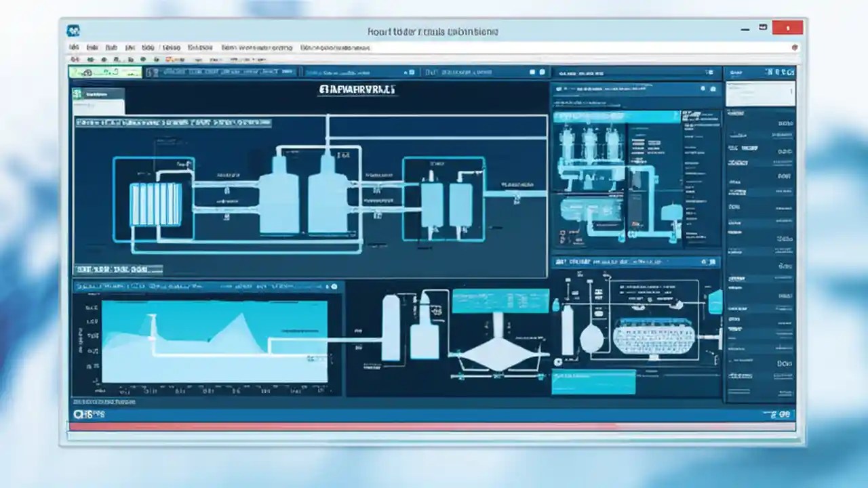Switch to the Overview tab above the schematic

[97, 94]
